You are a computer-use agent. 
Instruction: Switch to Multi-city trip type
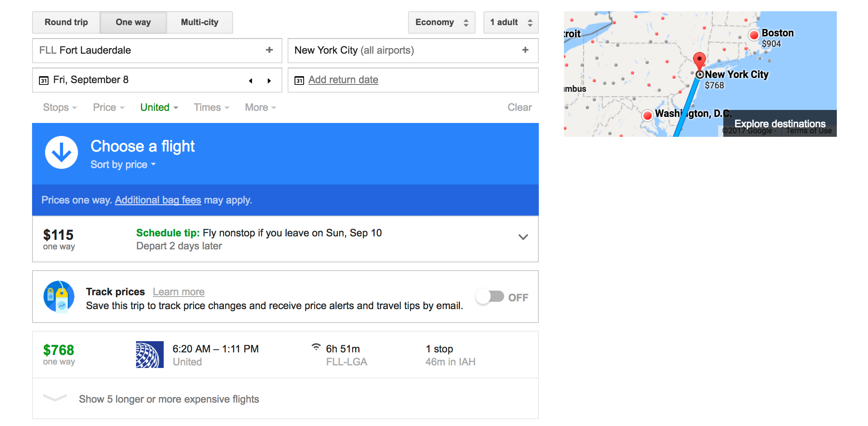pos(199,23)
